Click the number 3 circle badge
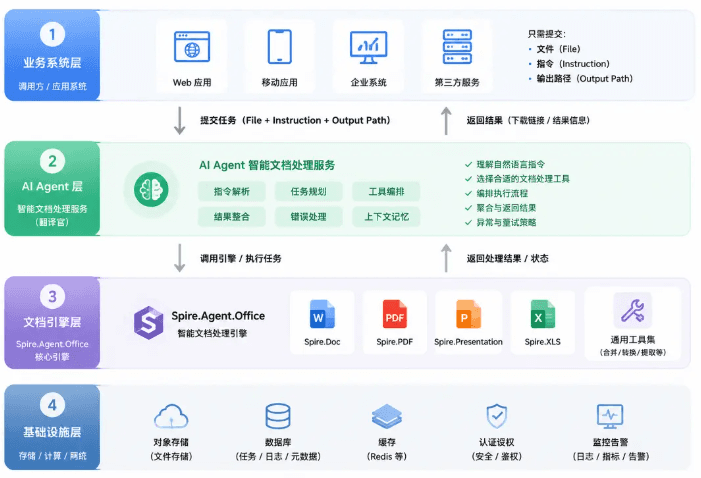The image size is (701, 478). tap(52, 296)
